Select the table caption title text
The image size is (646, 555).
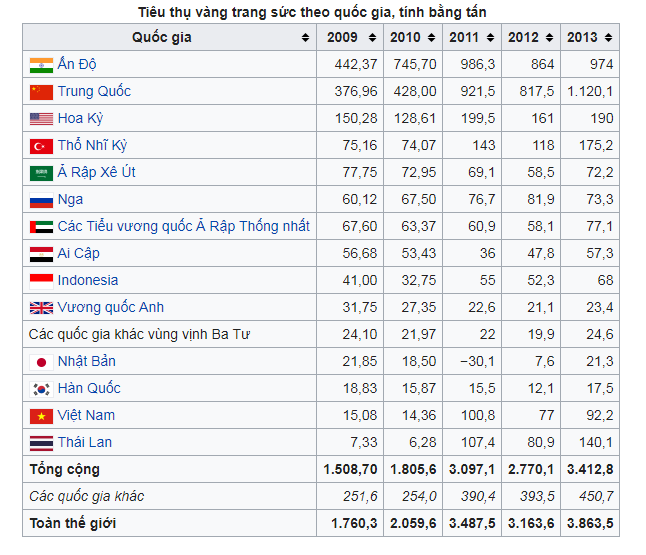click(312, 12)
